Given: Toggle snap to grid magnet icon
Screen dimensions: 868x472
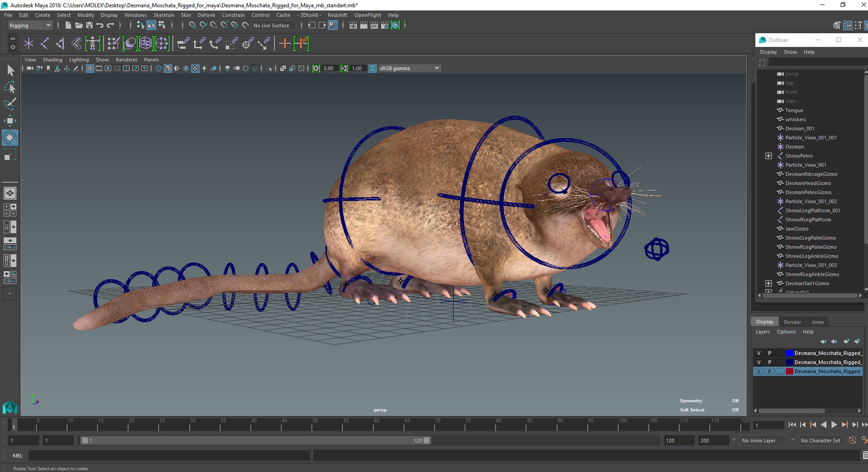Looking at the screenshot, I should (x=193, y=26).
